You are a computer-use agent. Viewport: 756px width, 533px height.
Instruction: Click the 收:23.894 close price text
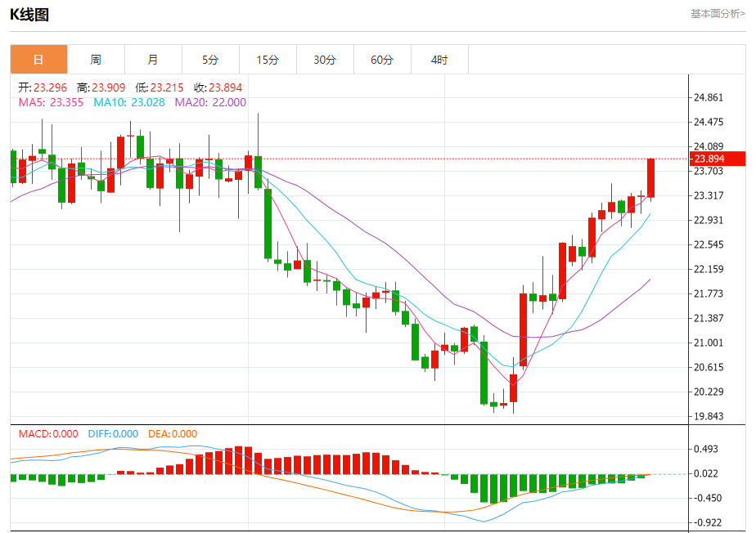218,87
